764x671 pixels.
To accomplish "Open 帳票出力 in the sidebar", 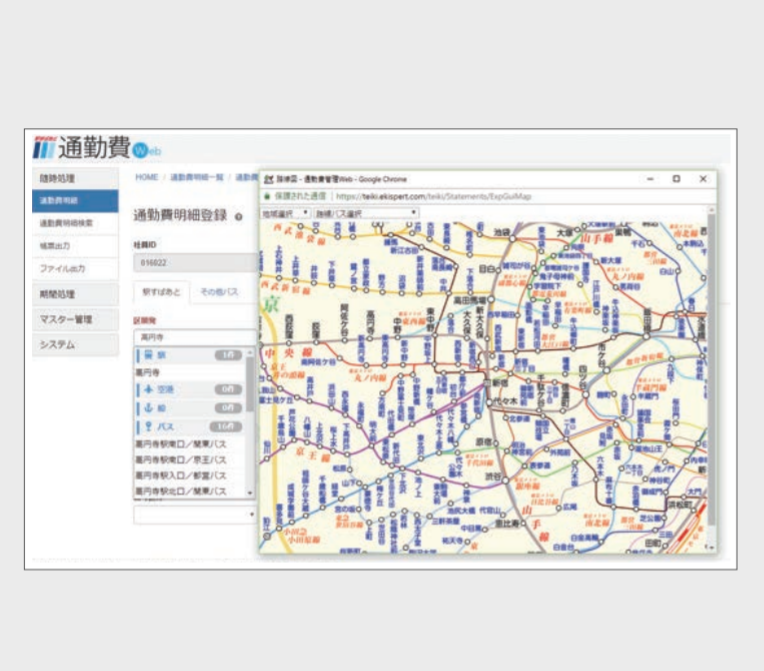I will [76, 246].
